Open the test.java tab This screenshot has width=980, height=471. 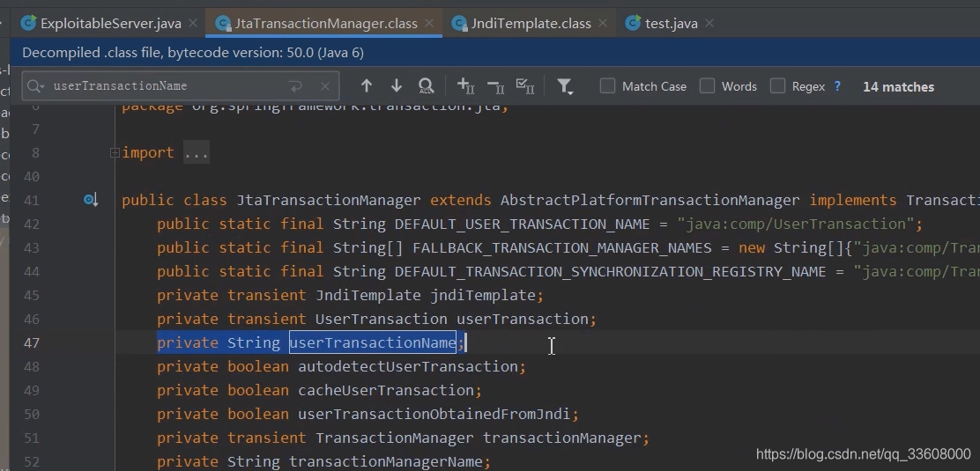pos(671,24)
